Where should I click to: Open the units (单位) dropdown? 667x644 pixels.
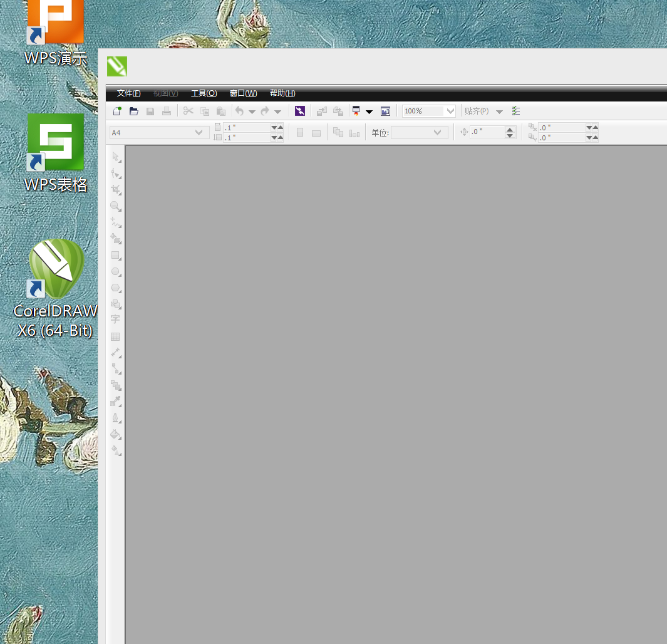tap(437, 132)
